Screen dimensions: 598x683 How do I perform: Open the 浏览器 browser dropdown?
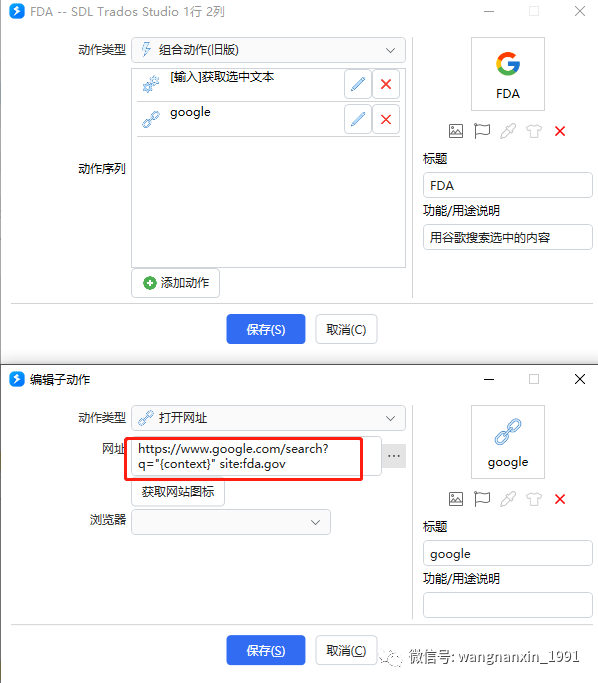tap(231, 522)
